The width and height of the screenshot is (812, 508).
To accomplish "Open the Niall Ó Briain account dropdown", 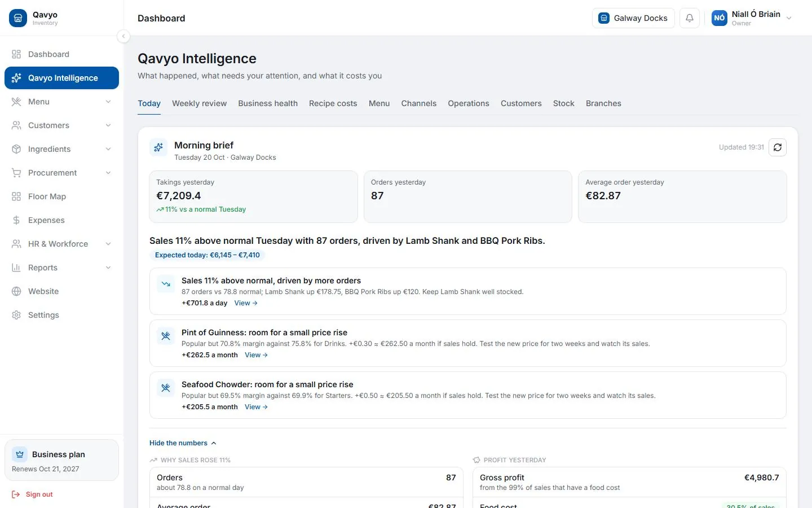I will point(752,18).
